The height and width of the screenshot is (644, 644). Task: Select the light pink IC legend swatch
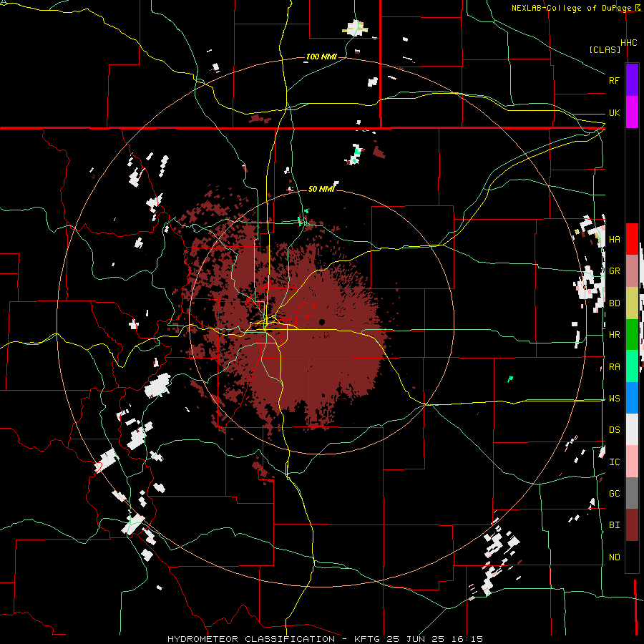pyautogui.click(x=632, y=462)
